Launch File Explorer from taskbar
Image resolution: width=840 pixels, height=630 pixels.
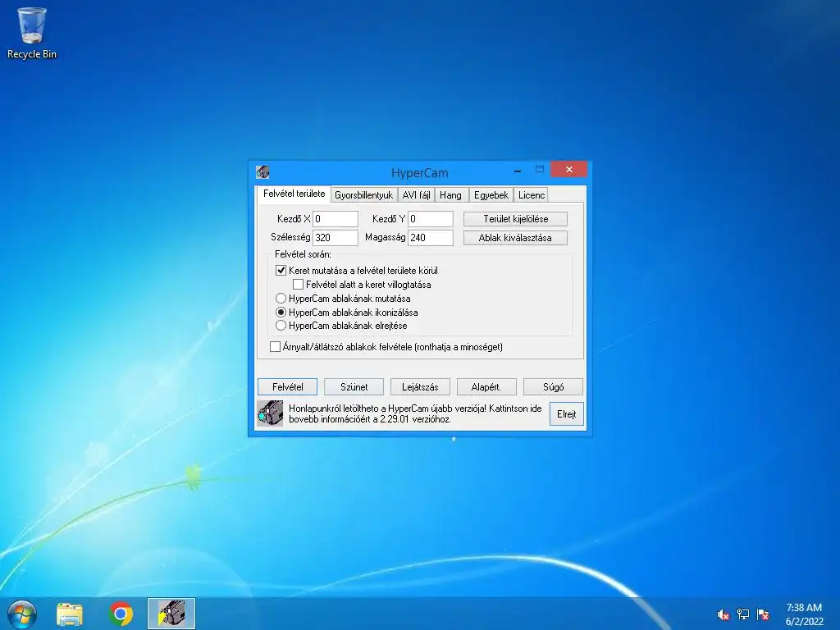[x=70, y=614]
